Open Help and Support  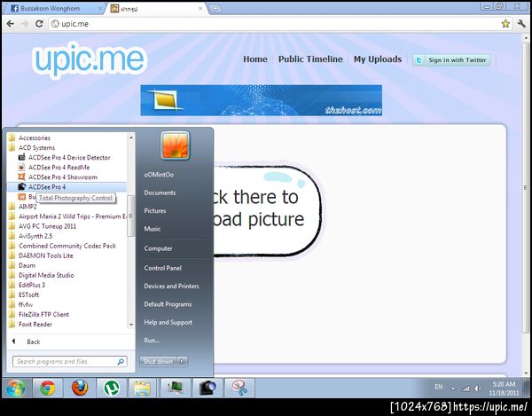(168, 322)
